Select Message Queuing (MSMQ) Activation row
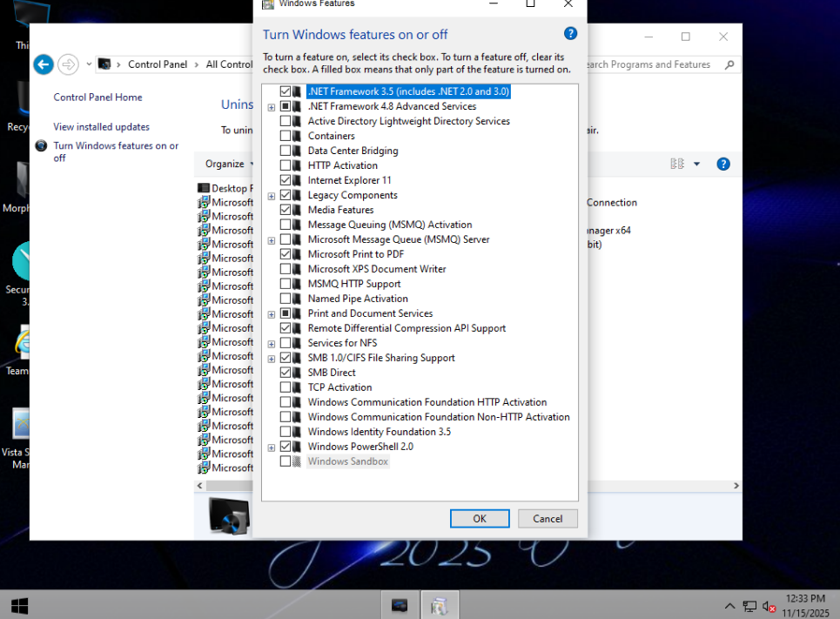The image size is (840, 619). (x=390, y=225)
